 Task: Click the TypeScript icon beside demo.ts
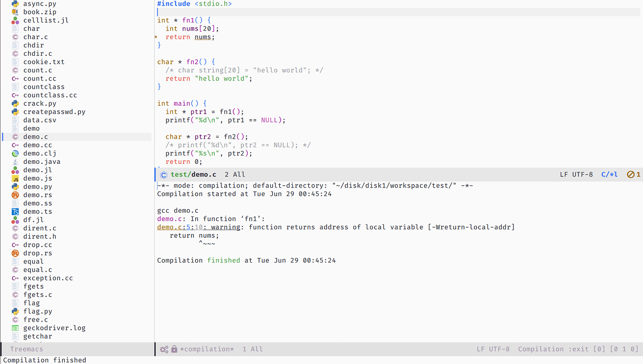click(15, 211)
